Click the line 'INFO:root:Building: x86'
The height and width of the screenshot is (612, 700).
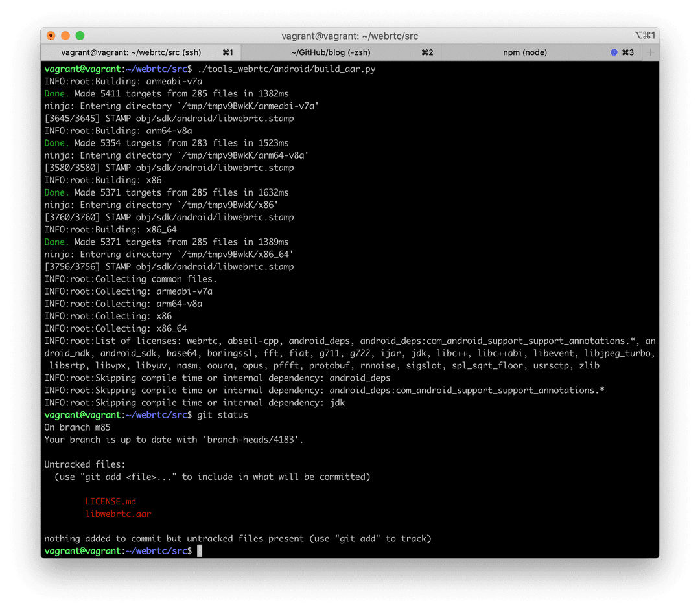tap(103, 180)
